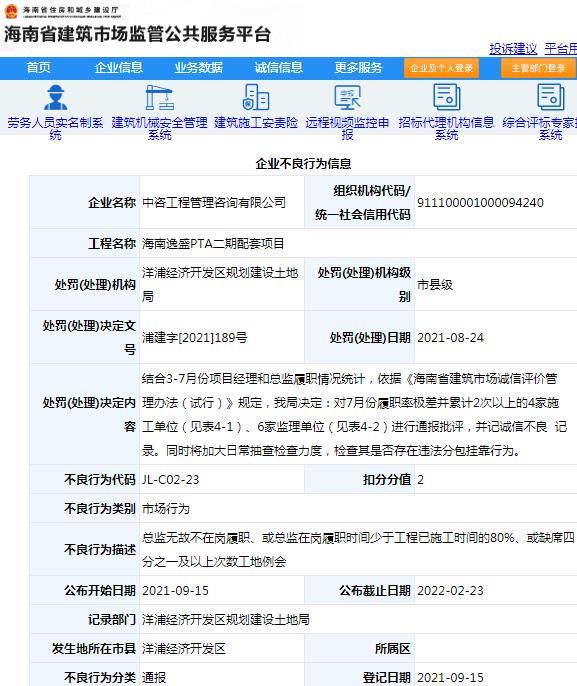
Task: Click 企业及个人登录 button
Action: 441,68
